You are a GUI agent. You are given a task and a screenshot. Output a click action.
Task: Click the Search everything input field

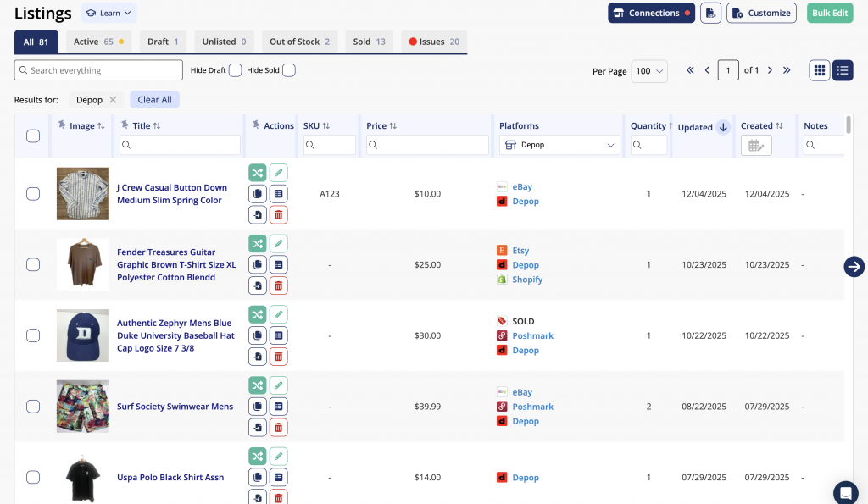(x=98, y=70)
